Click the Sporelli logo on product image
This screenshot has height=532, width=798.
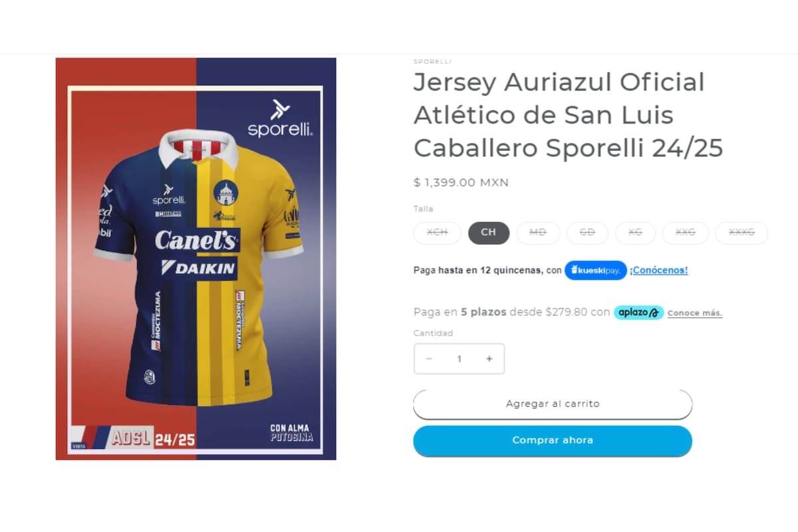point(280,118)
